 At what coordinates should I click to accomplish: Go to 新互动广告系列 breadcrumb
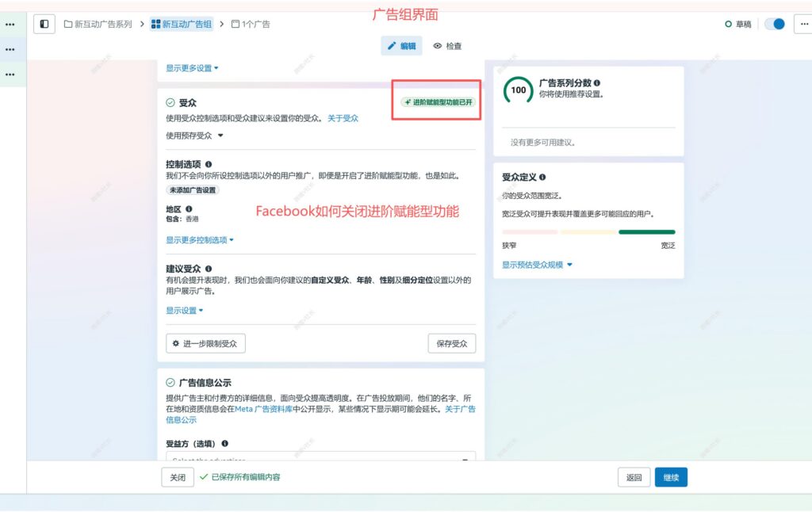(x=98, y=24)
